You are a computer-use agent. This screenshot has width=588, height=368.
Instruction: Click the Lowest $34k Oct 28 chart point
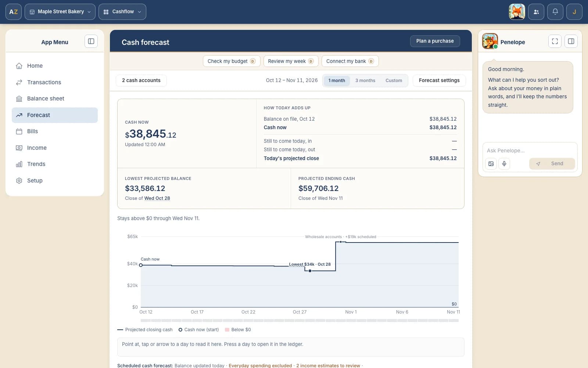(x=310, y=271)
